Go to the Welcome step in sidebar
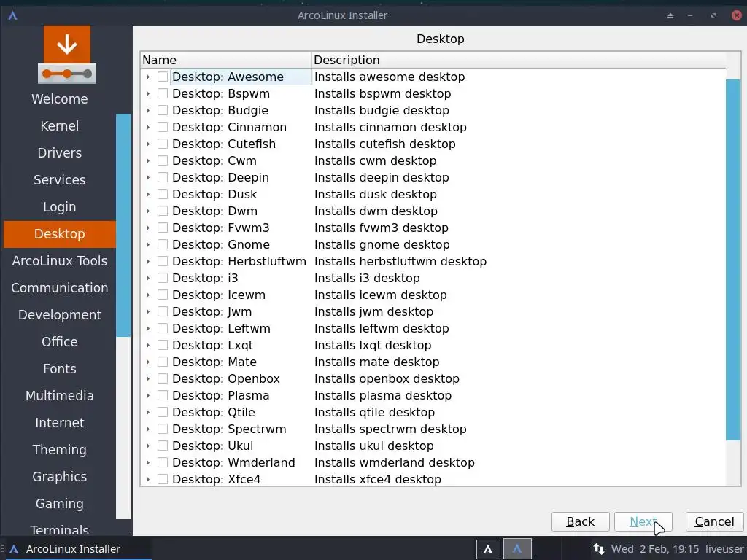This screenshot has width=747, height=560. click(x=60, y=99)
